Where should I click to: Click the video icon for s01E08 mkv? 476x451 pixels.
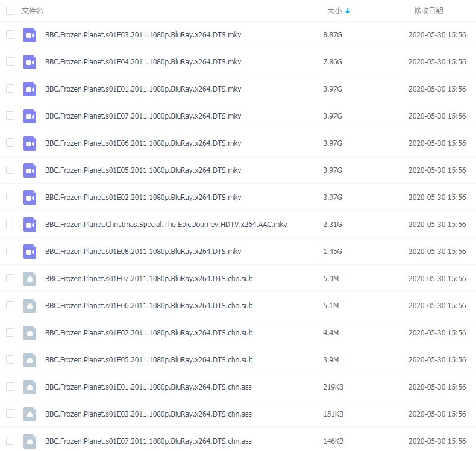click(30, 252)
